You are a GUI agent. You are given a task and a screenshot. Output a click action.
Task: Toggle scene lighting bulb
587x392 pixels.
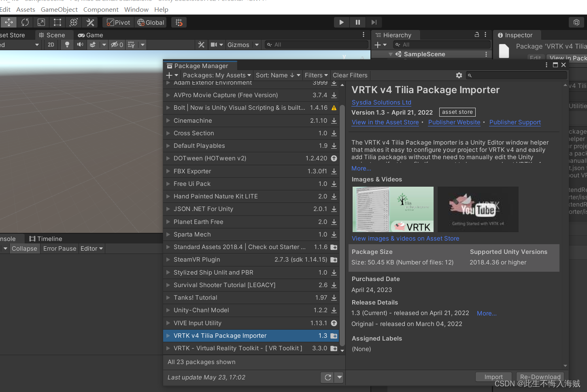67,45
